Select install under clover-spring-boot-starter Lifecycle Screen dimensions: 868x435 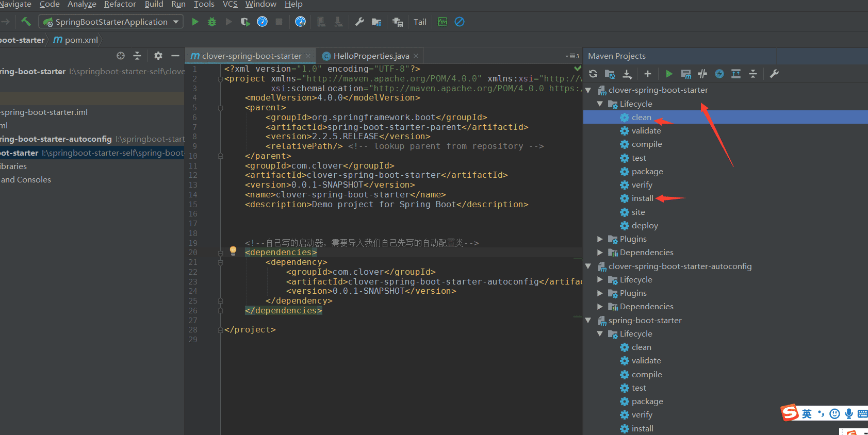[x=642, y=198]
